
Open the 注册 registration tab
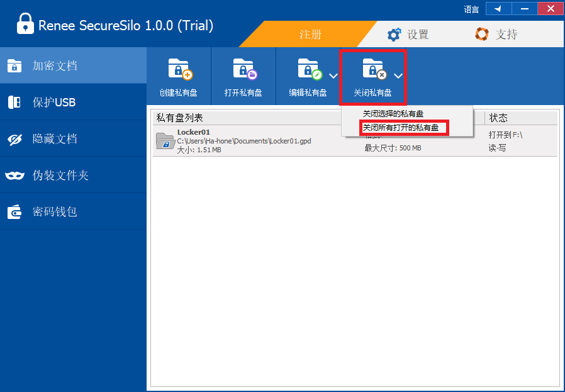click(x=310, y=35)
